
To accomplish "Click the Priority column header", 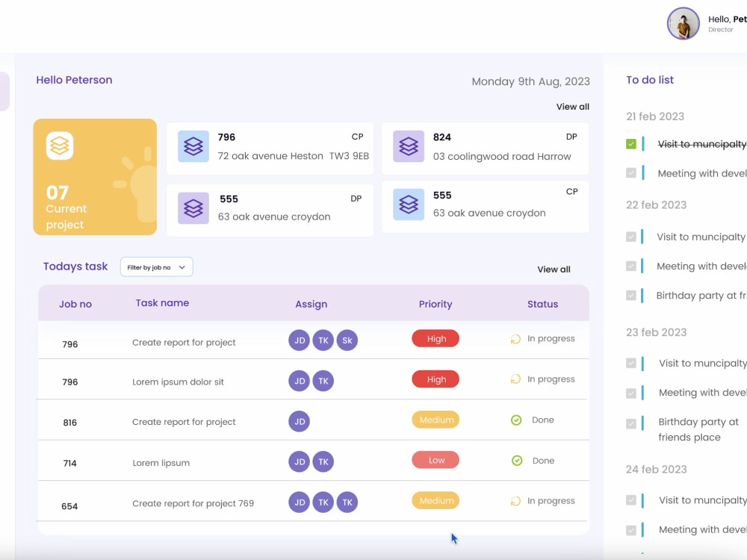I will pyautogui.click(x=436, y=305).
